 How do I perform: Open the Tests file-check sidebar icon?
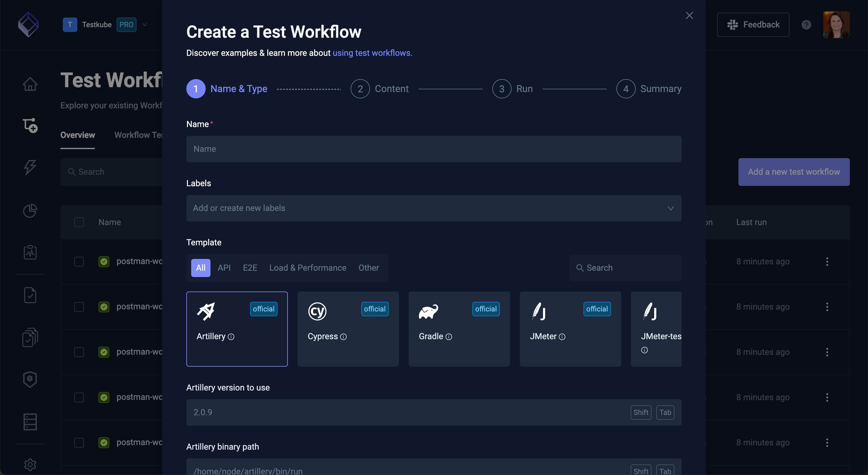[30, 295]
